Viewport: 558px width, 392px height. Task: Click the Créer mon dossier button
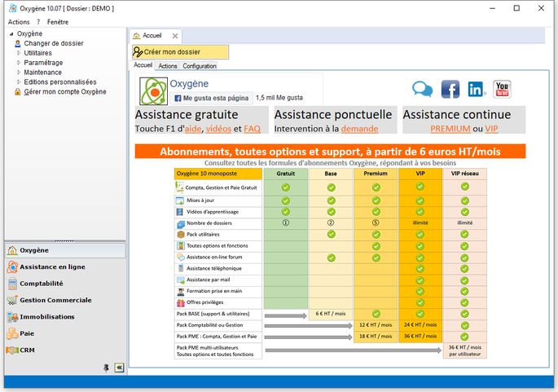[x=180, y=52]
